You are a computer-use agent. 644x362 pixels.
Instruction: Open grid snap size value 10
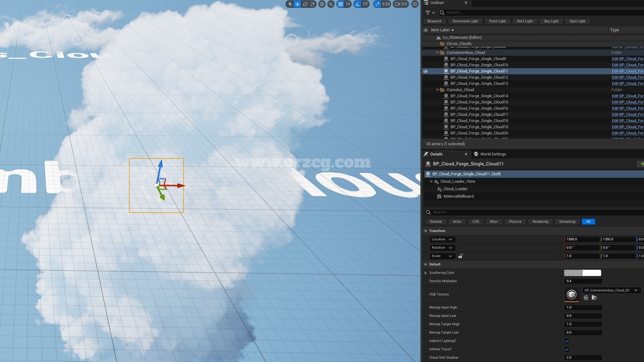(348, 4)
